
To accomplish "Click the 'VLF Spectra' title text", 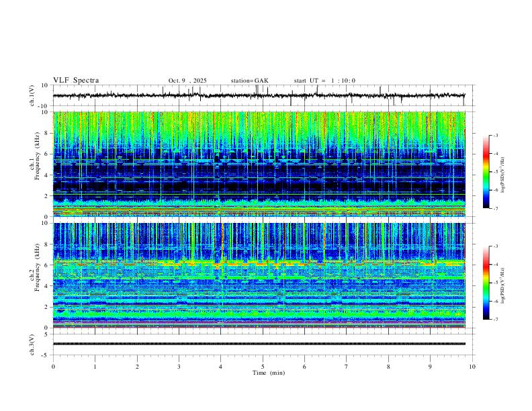I will [x=76, y=81].
